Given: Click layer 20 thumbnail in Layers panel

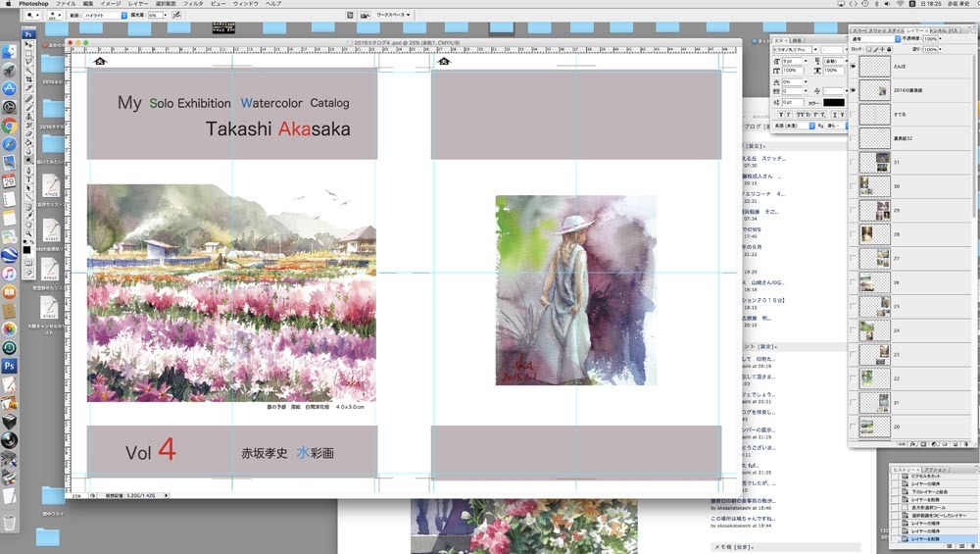Looking at the screenshot, I should coord(875,427).
